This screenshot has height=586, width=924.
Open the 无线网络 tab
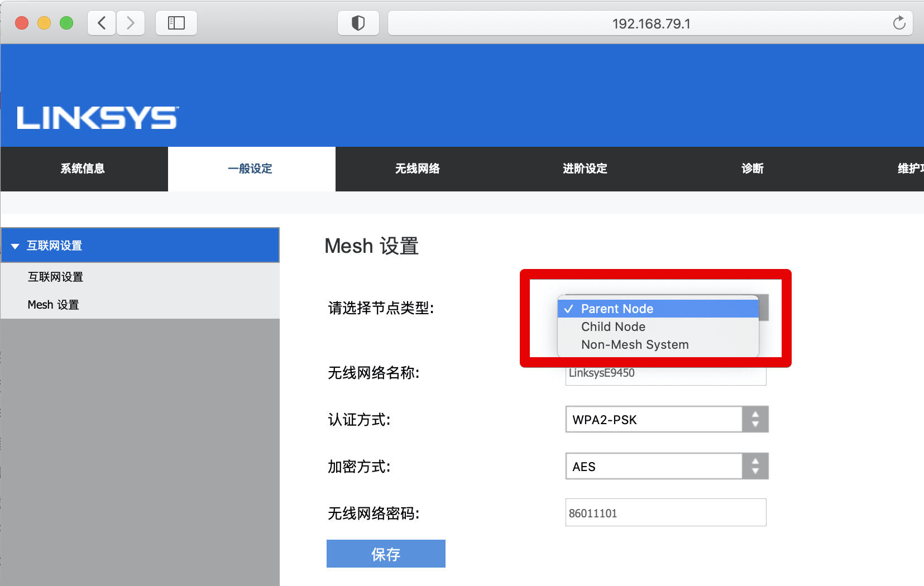coord(418,169)
